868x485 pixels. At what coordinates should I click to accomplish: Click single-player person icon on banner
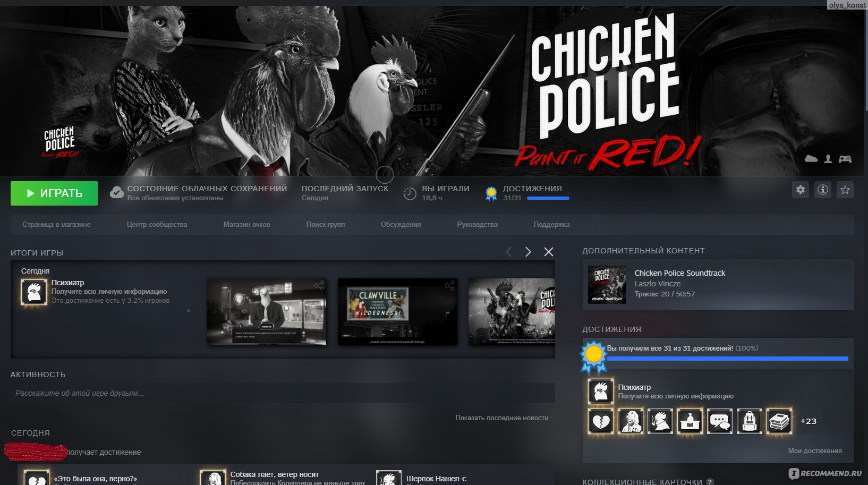click(828, 159)
